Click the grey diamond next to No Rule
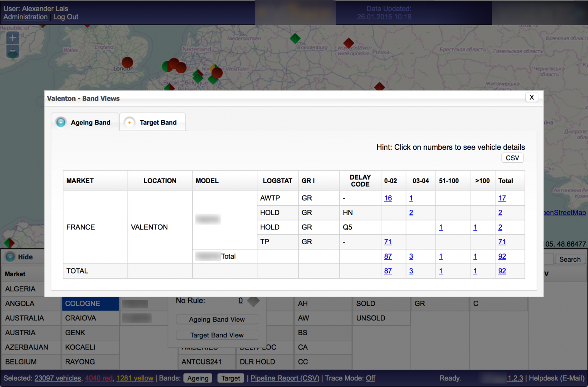The width and height of the screenshot is (588, 387). point(253,301)
